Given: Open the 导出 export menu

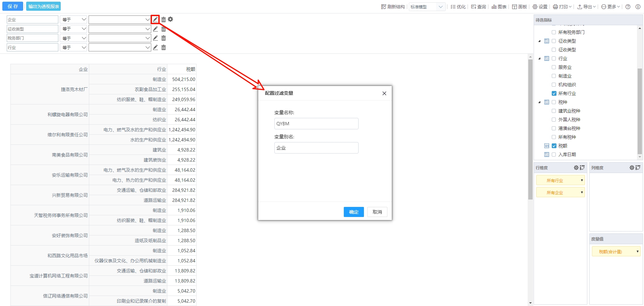Looking at the screenshot, I should (586, 7).
